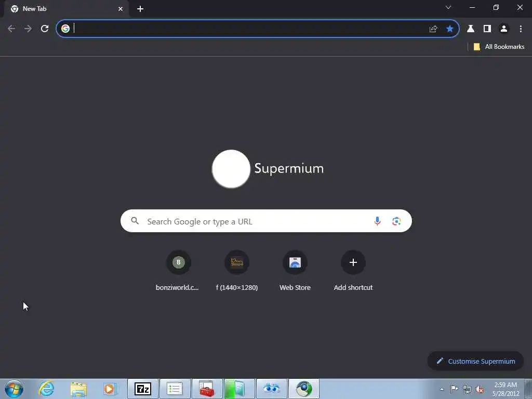The height and width of the screenshot is (399, 532).
Task: Open the three-dot browser menu
Action: point(521,29)
